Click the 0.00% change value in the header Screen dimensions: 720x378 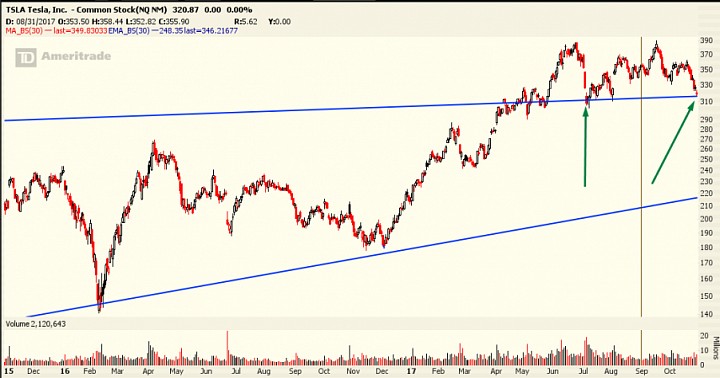click(238, 10)
